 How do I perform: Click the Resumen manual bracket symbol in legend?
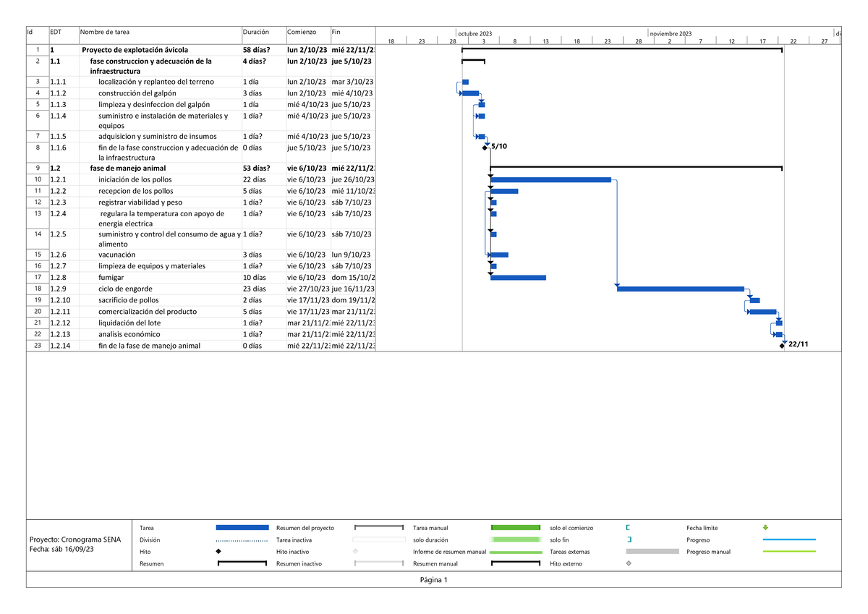point(516,563)
